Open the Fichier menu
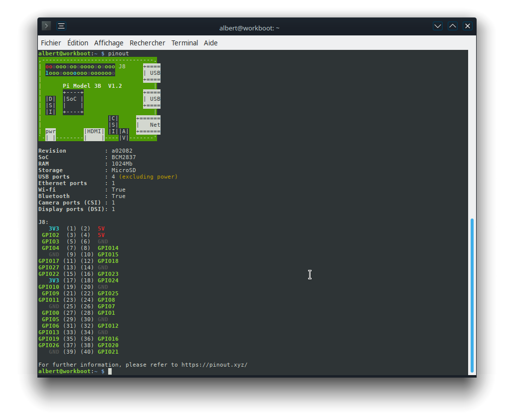514x420 pixels. [x=51, y=43]
